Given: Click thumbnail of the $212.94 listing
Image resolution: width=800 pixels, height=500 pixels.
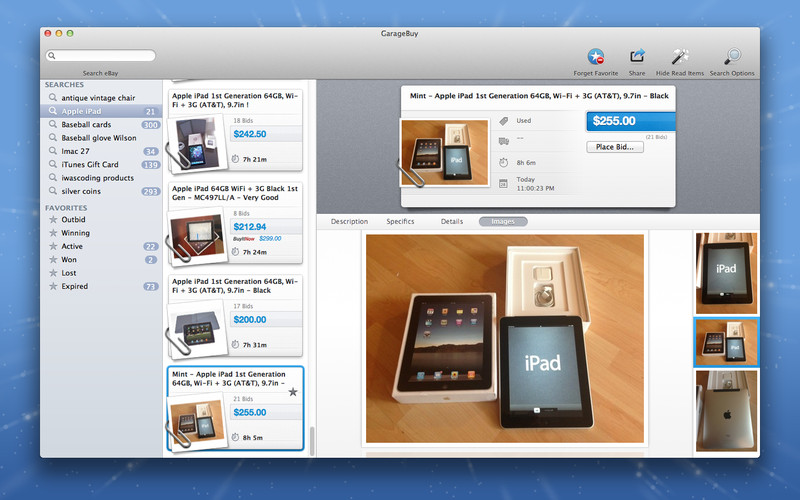Looking at the screenshot, I should click(x=198, y=236).
